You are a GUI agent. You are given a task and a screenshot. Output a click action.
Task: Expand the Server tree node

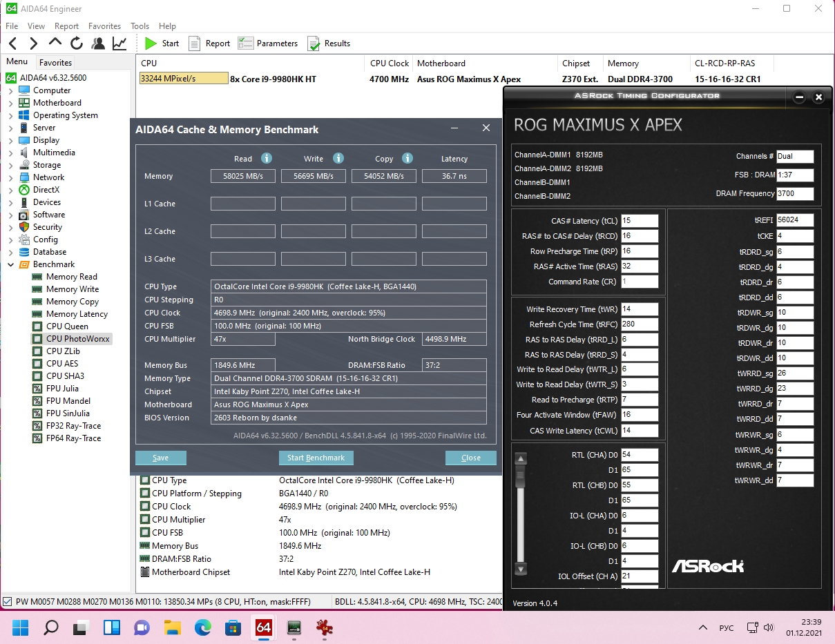click(10, 128)
